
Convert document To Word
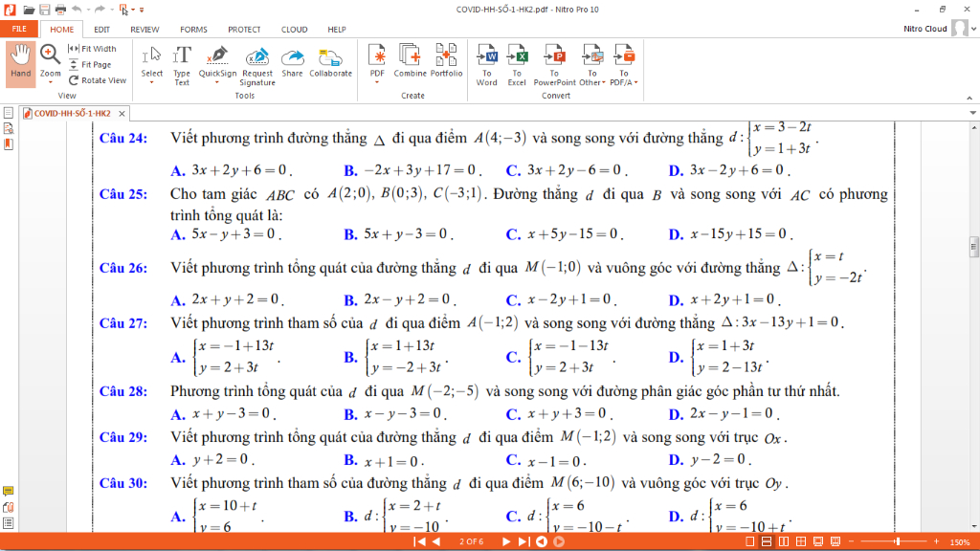pyautogui.click(x=487, y=65)
